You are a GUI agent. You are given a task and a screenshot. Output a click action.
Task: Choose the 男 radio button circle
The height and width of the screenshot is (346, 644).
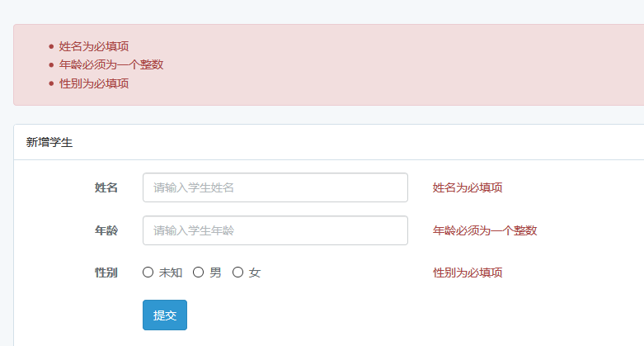[199, 273]
